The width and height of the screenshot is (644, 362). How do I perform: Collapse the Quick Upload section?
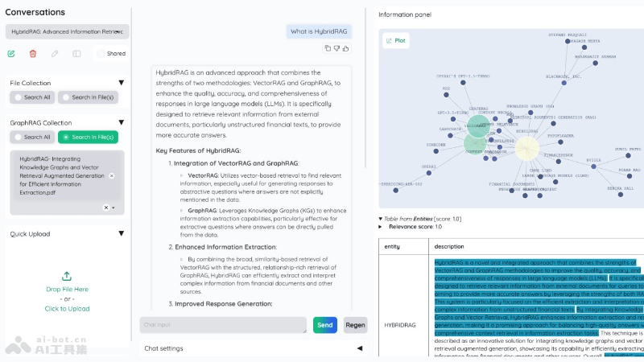tap(121, 234)
